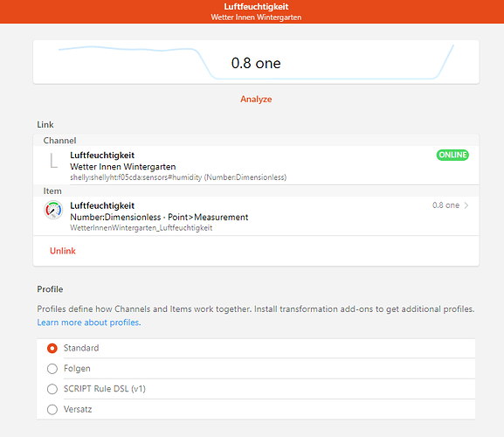Click the item state value 0.8 one

tap(445, 205)
